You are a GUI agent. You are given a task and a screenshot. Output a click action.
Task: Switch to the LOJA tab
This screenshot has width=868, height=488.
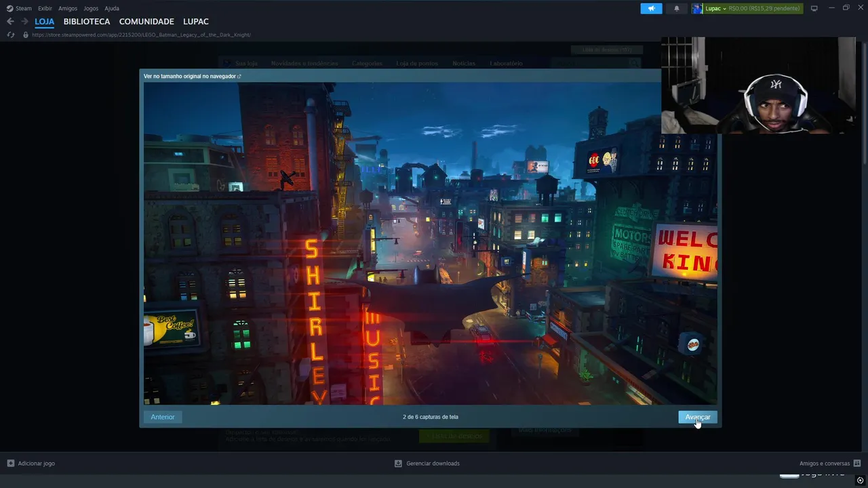[44, 22]
